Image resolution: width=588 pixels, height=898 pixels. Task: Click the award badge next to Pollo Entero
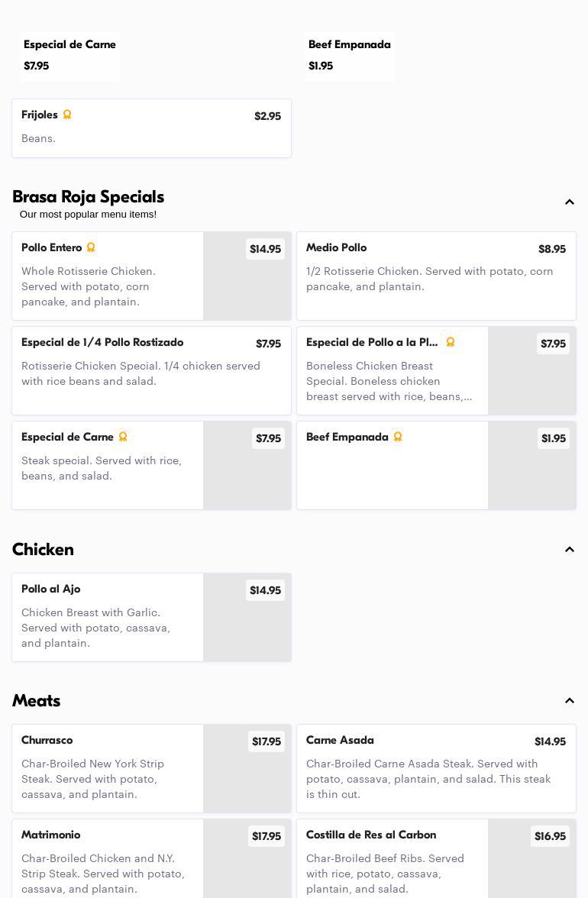point(91,247)
